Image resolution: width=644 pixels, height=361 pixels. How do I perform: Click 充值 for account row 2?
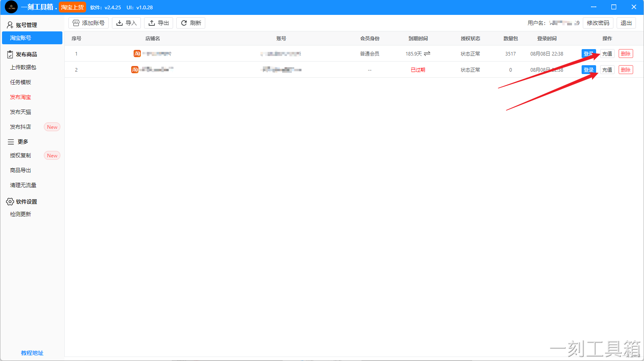click(607, 70)
